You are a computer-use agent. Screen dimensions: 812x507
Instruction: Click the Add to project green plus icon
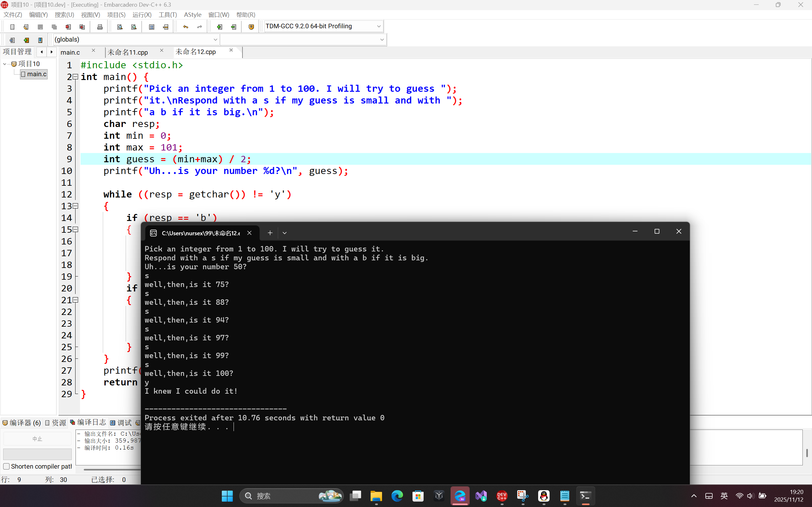[220, 27]
